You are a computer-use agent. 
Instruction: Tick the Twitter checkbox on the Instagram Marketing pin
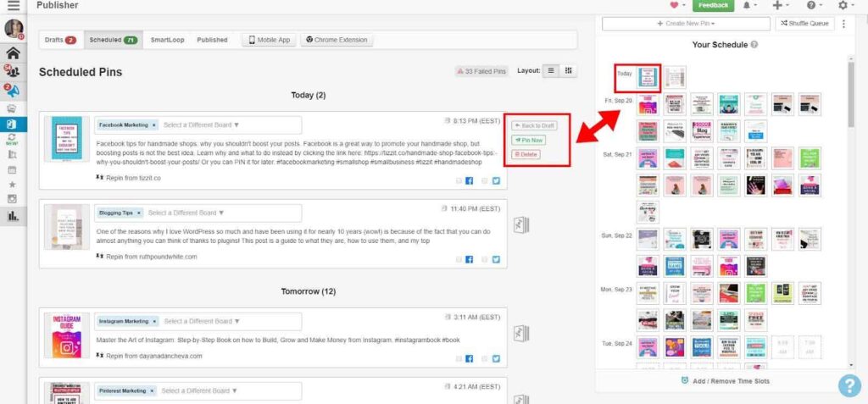[x=485, y=358]
